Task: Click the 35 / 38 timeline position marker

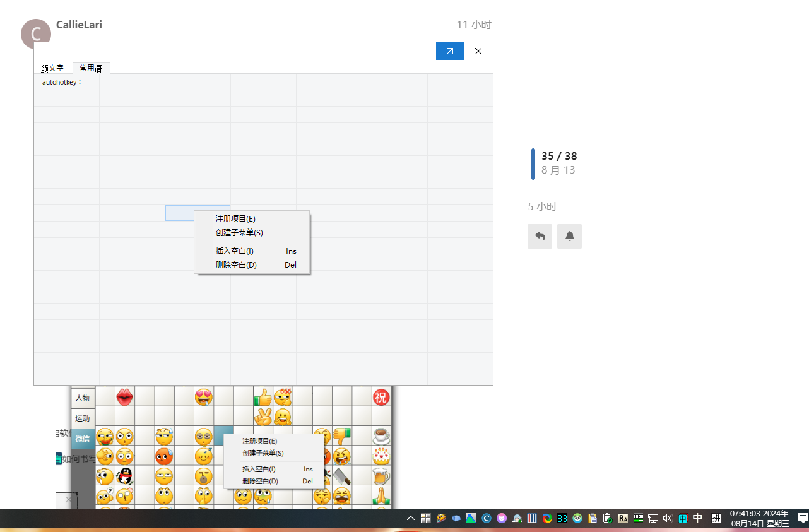Action: (558, 156)
